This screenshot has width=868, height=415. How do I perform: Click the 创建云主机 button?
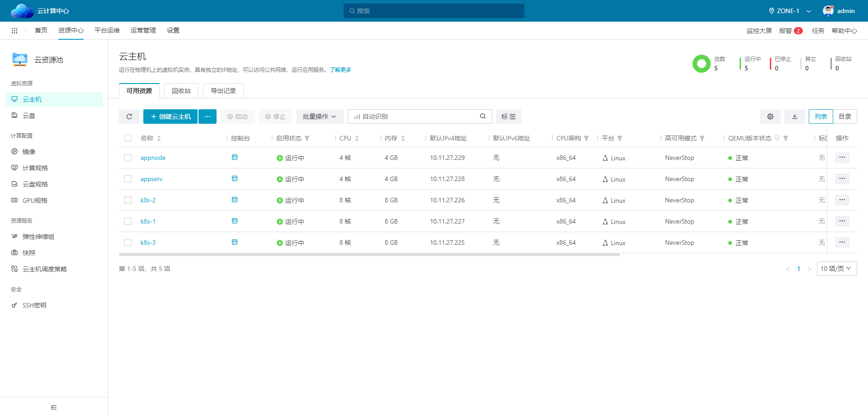170,117
